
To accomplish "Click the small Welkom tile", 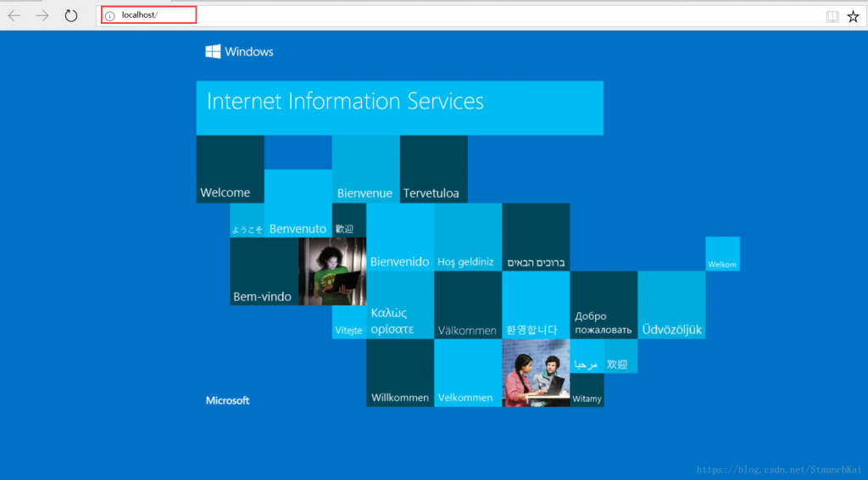I will [722, 254].
